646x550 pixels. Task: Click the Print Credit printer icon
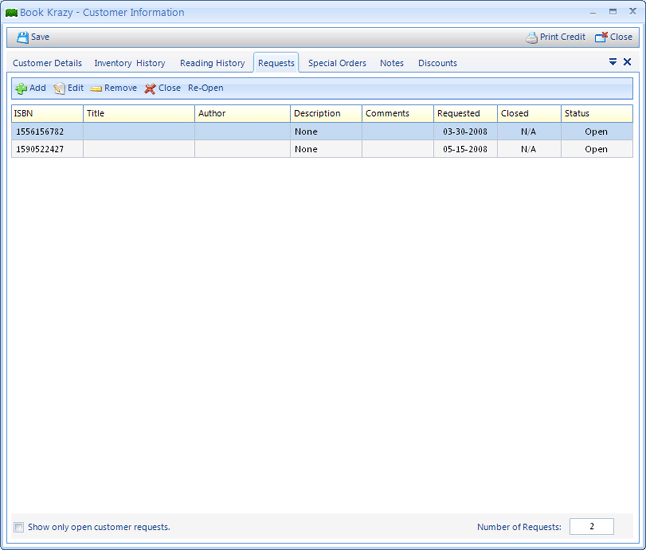point(531,37)
